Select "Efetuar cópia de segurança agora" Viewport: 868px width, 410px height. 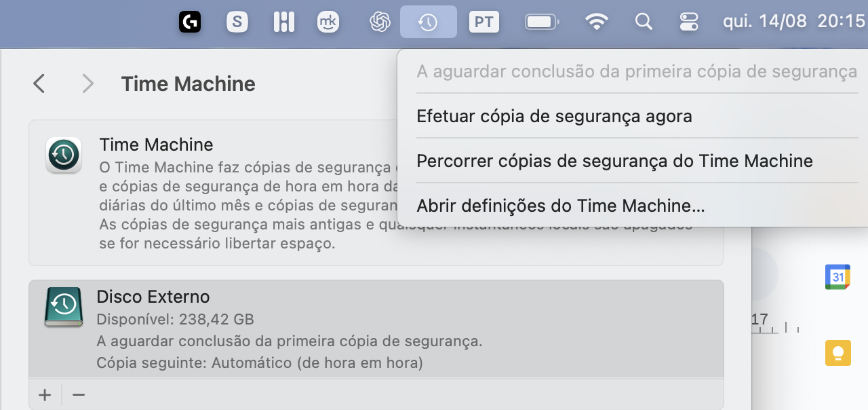(x=554, y=115)
